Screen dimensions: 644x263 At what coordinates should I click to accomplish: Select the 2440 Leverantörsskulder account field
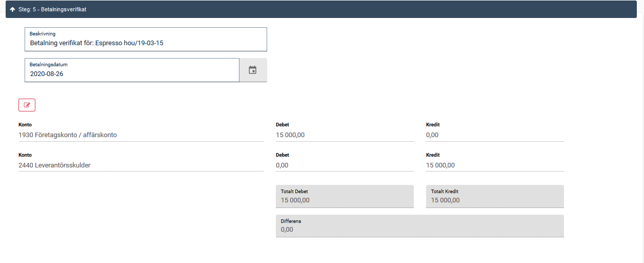(x=140, y=165)
